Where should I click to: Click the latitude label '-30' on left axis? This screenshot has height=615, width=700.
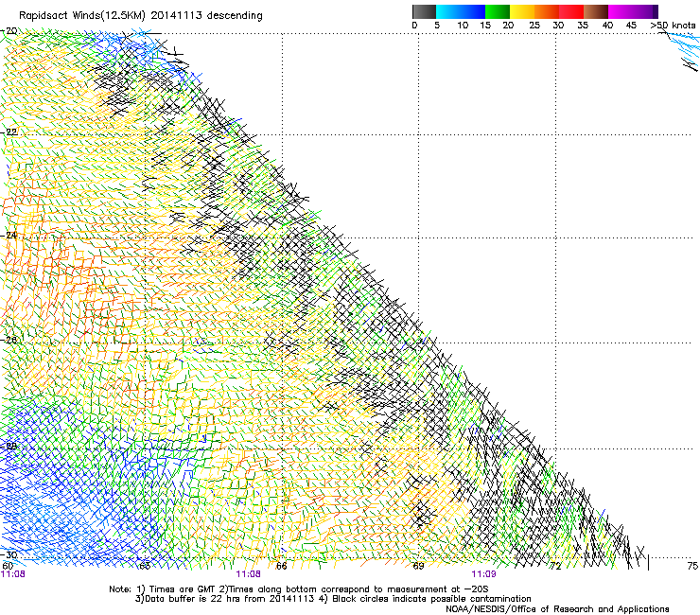(x=9, y=554)
